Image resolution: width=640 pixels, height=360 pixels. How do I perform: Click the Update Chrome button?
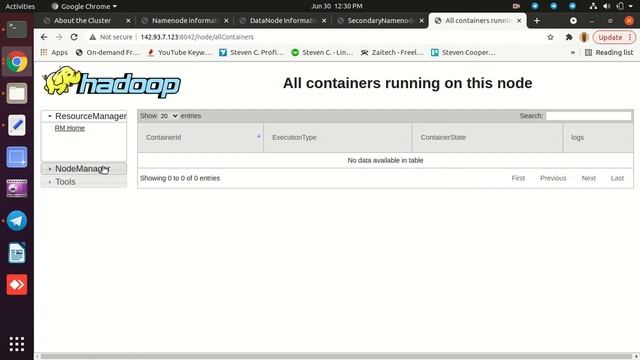(614, 37)
